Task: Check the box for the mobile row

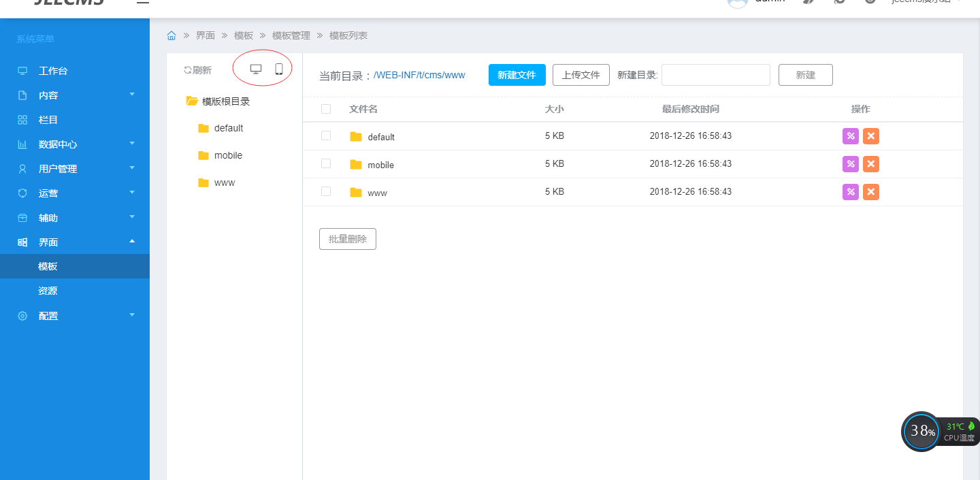Action: tap(326, 163)
